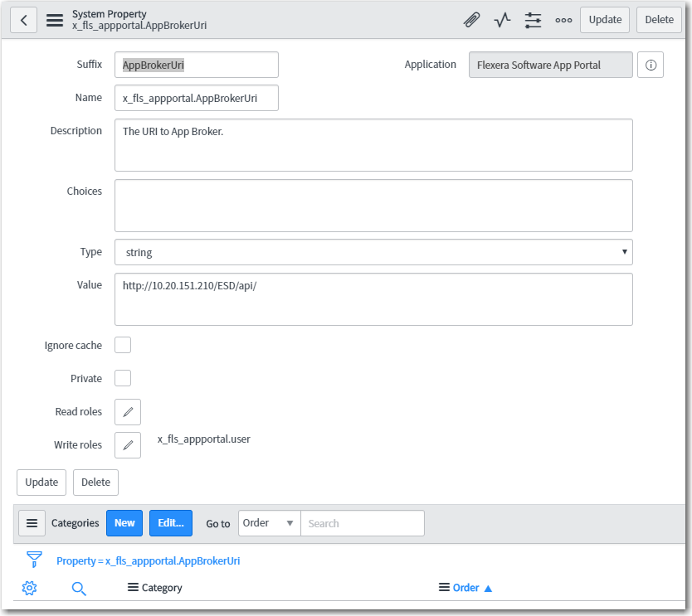
Task: Open more options ellipsis icon
Action: 563,20
